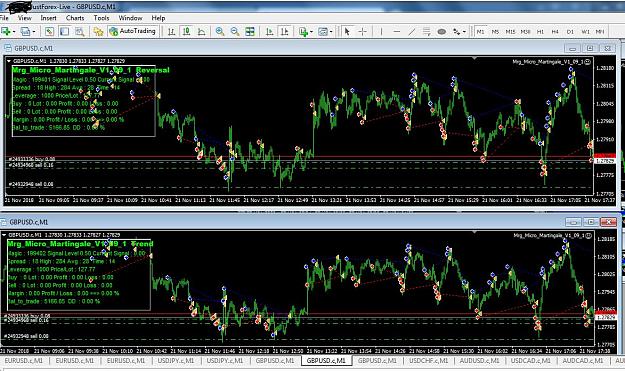Image resolution: width=625 pixels, height=371 pixels.
Task: Switch to the M5 timeframe
Action: 495,31
